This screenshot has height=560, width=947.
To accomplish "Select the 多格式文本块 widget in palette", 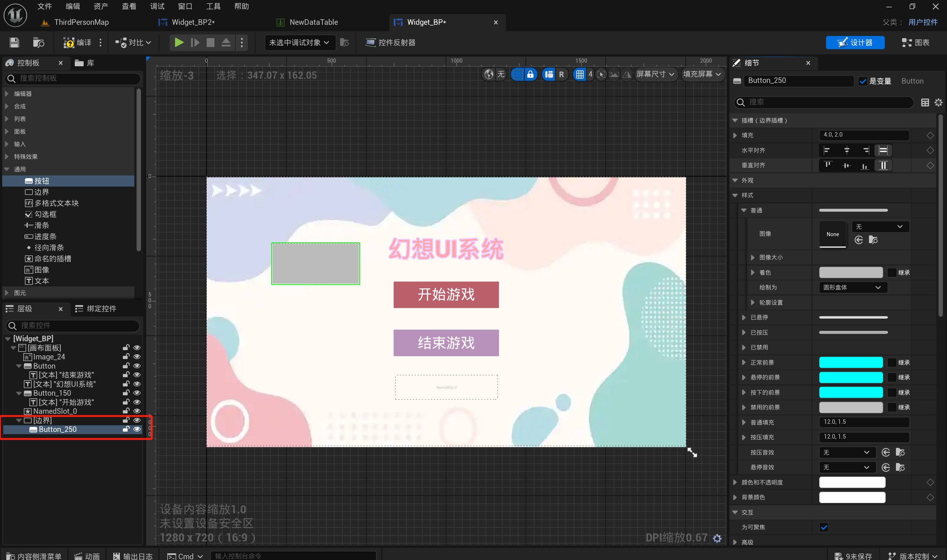I will click(x=52, y=204).
